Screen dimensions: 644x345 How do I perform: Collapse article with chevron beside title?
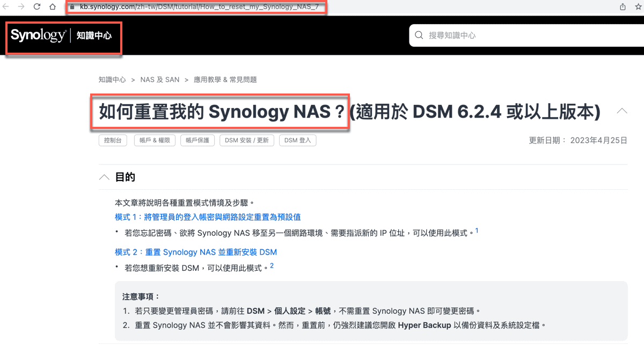(x=622, y=111)
